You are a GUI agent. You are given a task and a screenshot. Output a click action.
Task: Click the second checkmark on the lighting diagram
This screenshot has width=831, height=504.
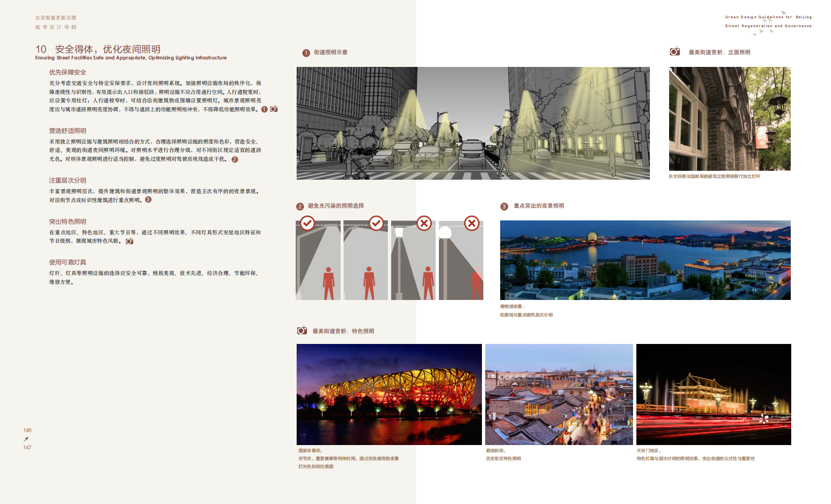(x=376, y=223)
